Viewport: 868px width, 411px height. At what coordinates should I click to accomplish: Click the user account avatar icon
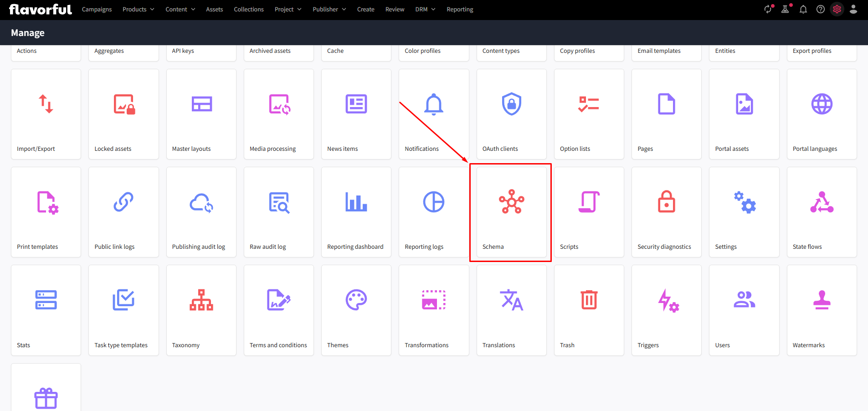tap(853, 9)
